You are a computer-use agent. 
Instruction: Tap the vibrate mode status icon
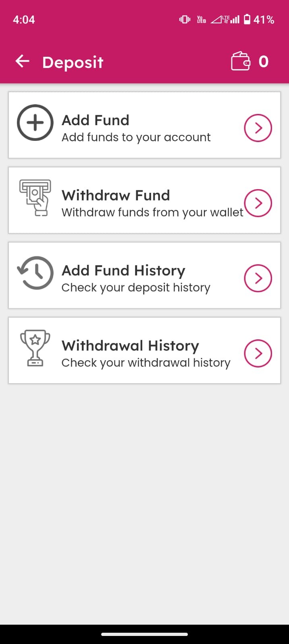[x=185, y=19]
